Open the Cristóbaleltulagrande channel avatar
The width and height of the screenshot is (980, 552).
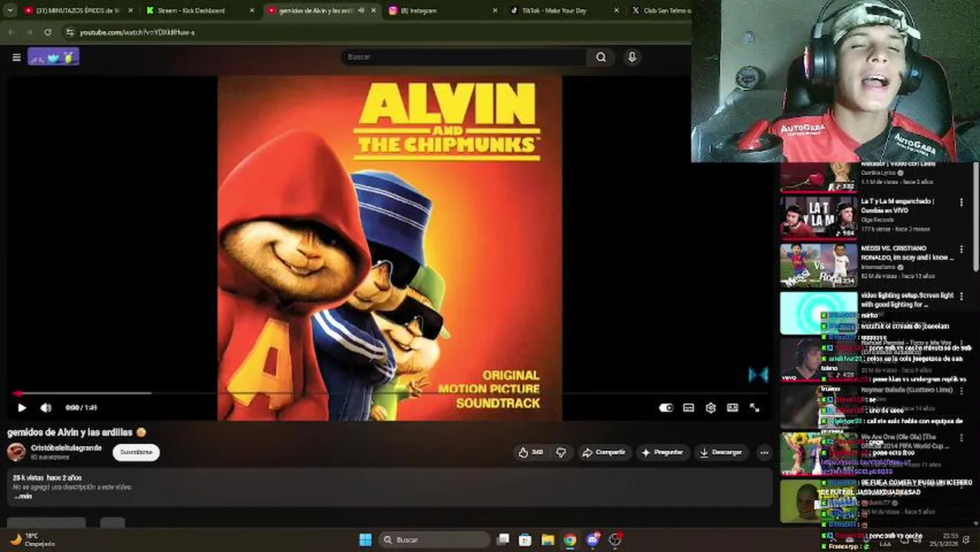point(16,452)
